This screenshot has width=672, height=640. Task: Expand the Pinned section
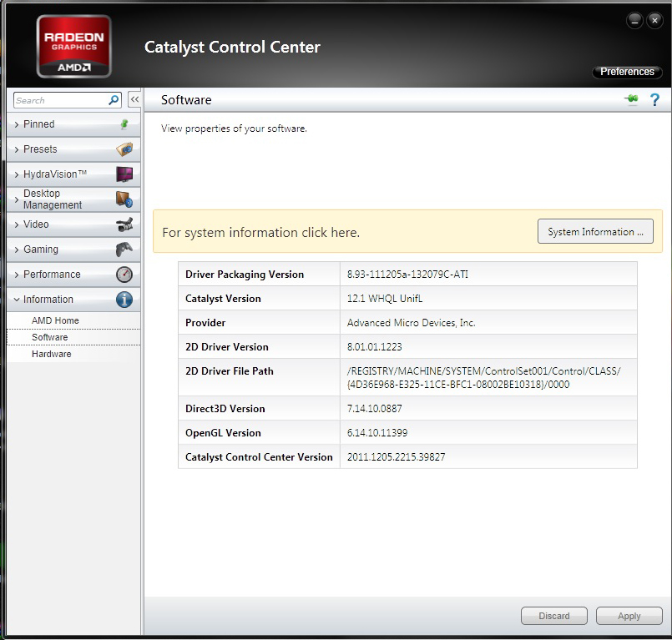(39, 124)
